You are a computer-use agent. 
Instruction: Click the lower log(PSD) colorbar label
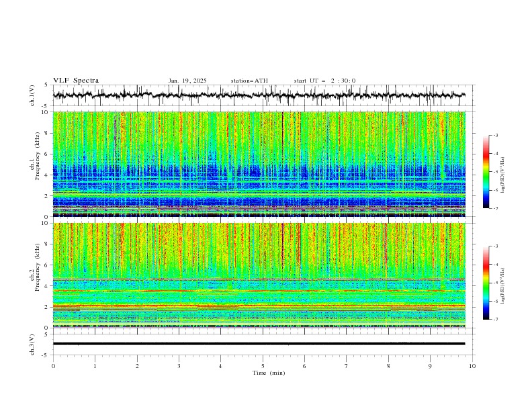[x=504, y=286]
